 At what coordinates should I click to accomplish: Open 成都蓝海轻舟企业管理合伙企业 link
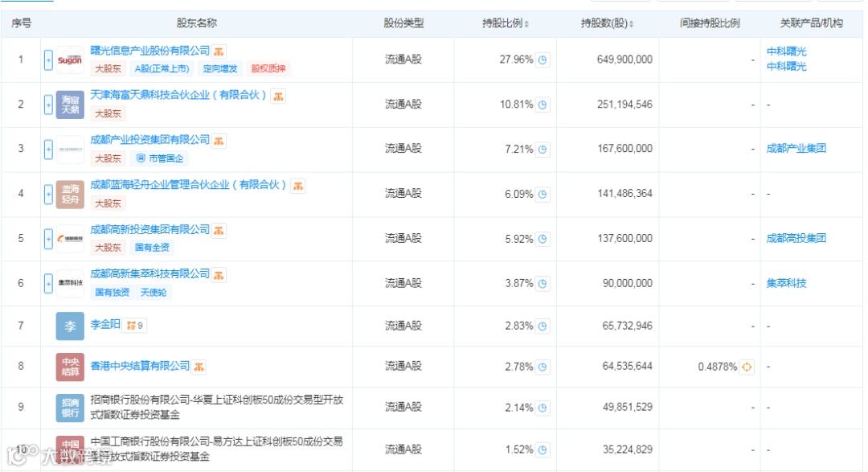pyautogui.click(x=189, y=184)
